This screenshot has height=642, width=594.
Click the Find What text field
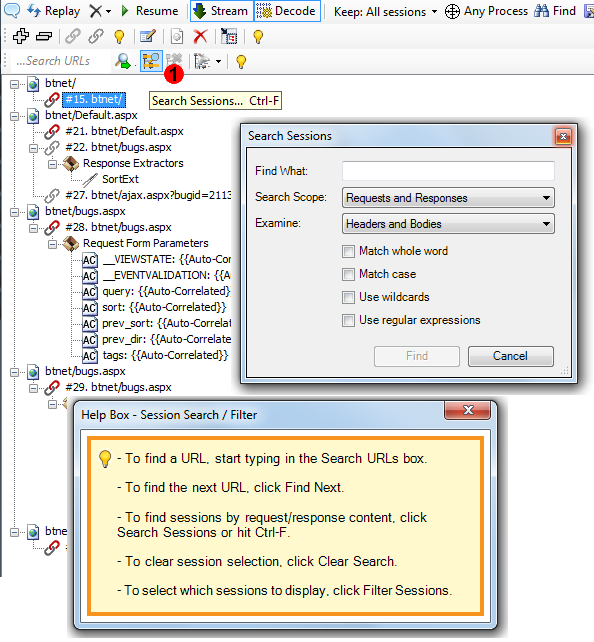tap(448, 171)
